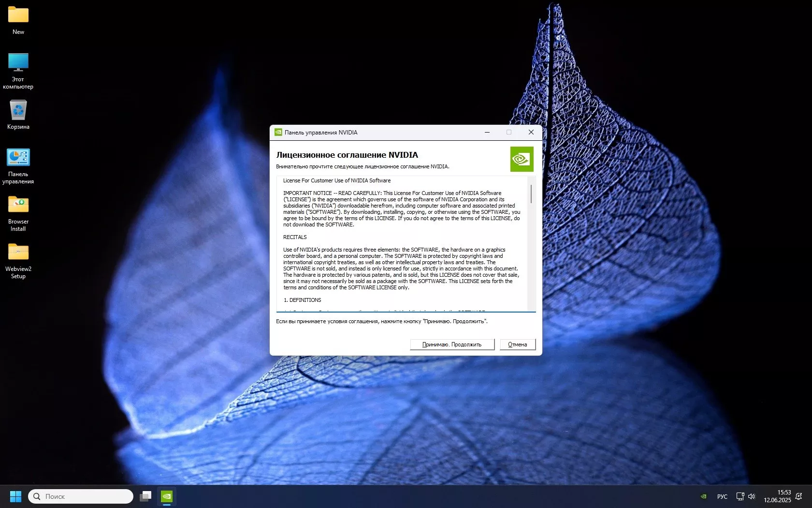Switch the РУС keyboard layout indicator
The image size is (812, 508).
(x=722, y=496)
